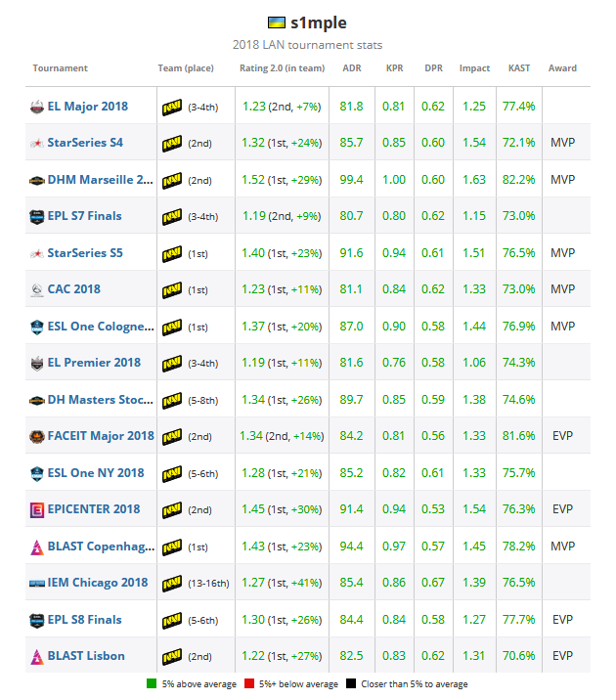
Task: Click the StarSeries S5 tournament logo
Action: point(37,253)
